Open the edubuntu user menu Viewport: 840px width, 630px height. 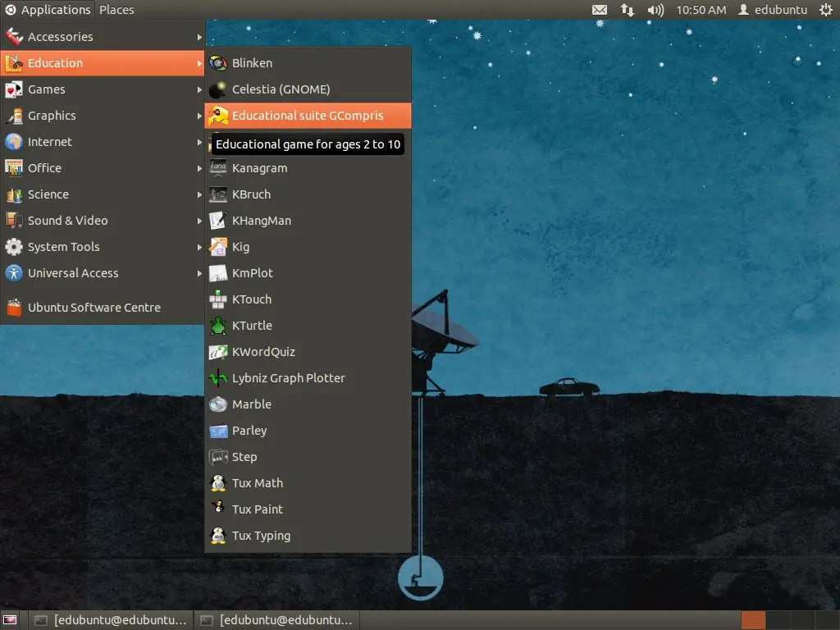point(773,10)
